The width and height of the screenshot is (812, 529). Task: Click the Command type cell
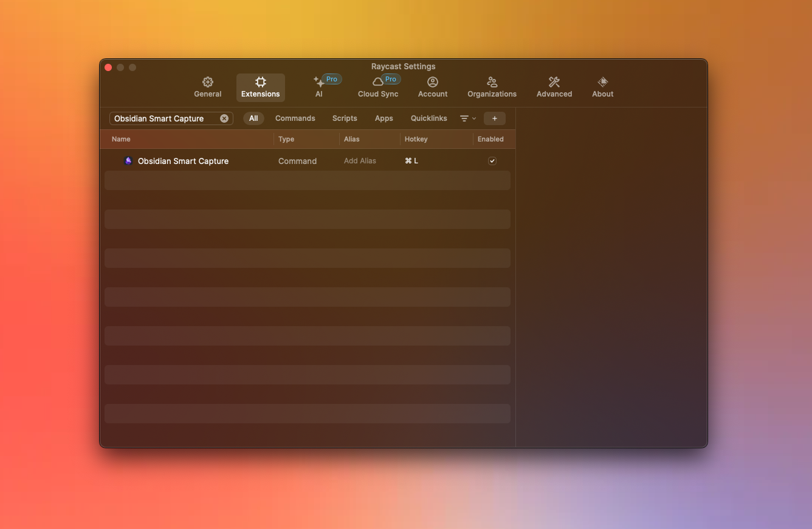click(297, 161)
